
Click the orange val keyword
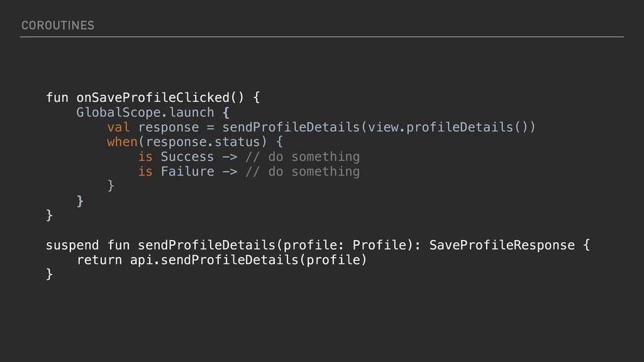click(118, 128)
